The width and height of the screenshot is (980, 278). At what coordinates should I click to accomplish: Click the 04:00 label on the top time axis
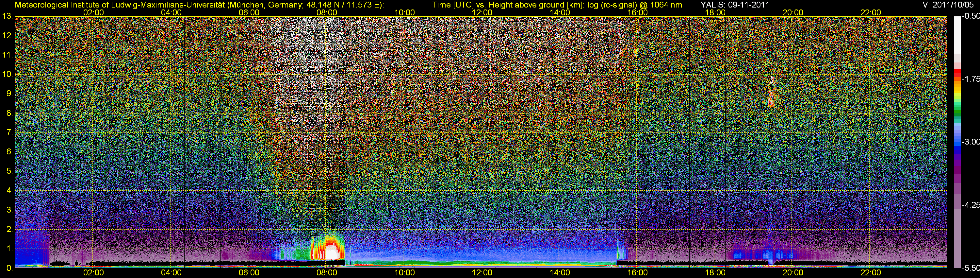171,12
